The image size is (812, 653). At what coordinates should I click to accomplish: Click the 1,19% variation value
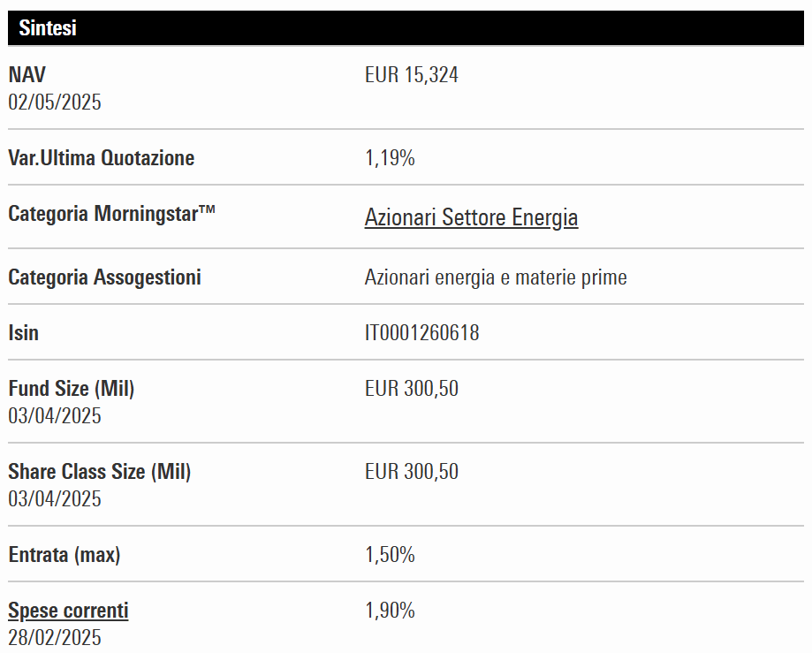pyautogui.click(x=390, y=158)
